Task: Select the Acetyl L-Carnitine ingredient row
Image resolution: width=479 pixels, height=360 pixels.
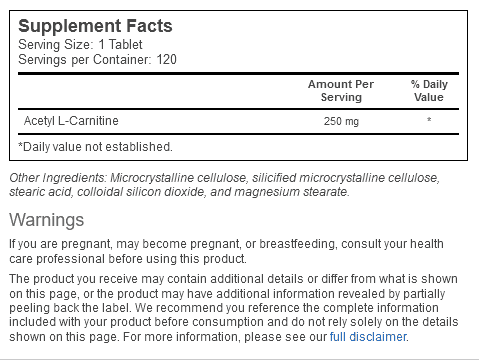Action: point(238,121)
